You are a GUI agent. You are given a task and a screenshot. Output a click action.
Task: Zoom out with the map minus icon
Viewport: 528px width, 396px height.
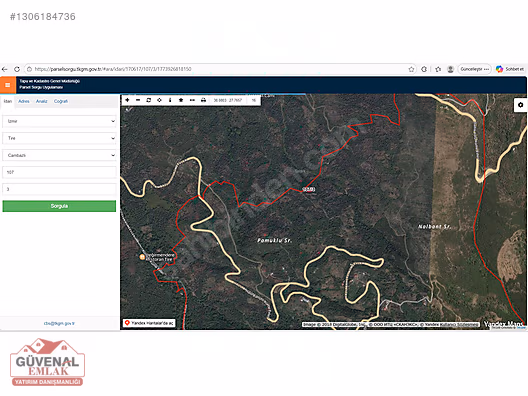138,100
